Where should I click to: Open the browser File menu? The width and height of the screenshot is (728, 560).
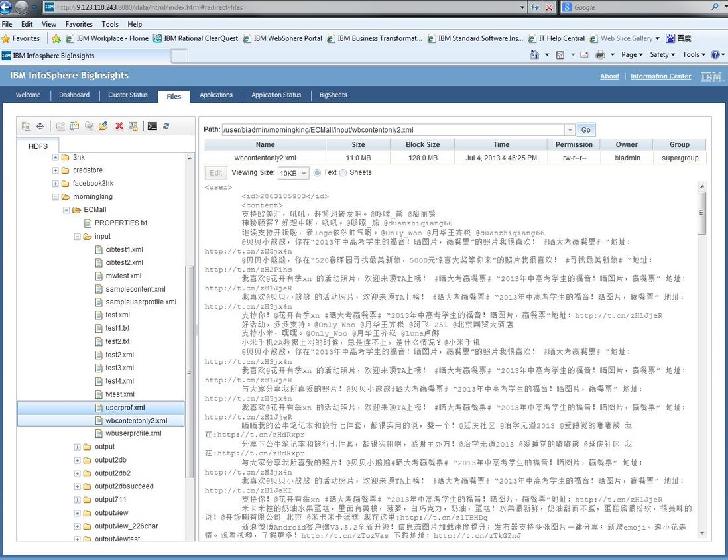click(7, 24)
